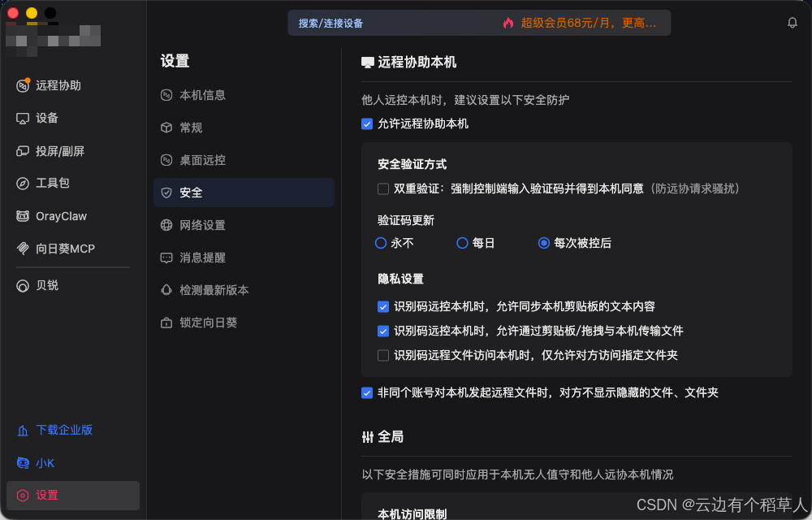Select the 永不 radio button

coord(381,243)
